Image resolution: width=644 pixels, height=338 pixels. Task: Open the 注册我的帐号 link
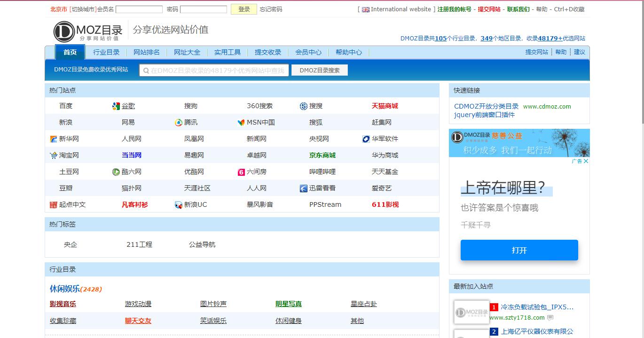(x=454, y=9)
